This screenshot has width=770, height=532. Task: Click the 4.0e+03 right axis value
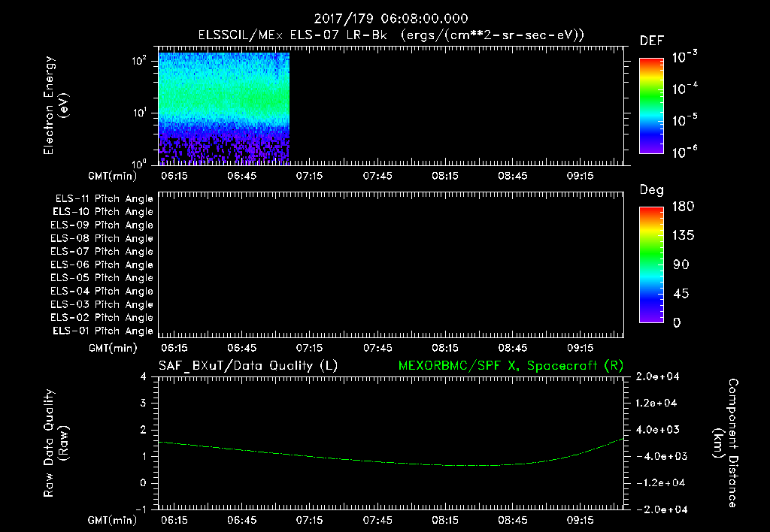click(x=657, y=430)
